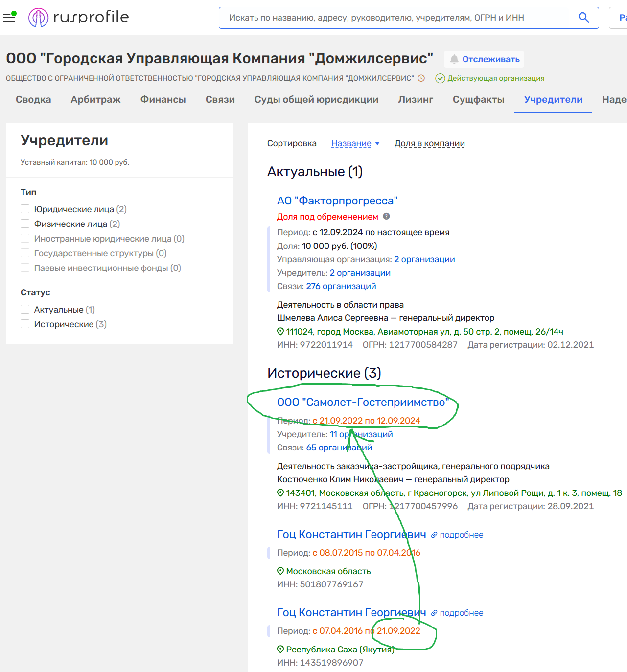Open second Гоц Константин Георгиевич link
627x672 pixels.
(351, 612)
